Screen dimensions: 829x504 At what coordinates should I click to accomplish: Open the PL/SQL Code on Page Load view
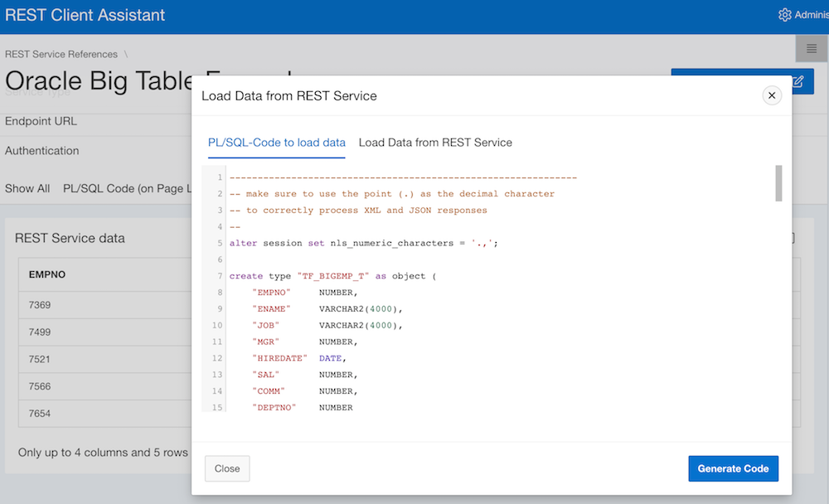124,188
